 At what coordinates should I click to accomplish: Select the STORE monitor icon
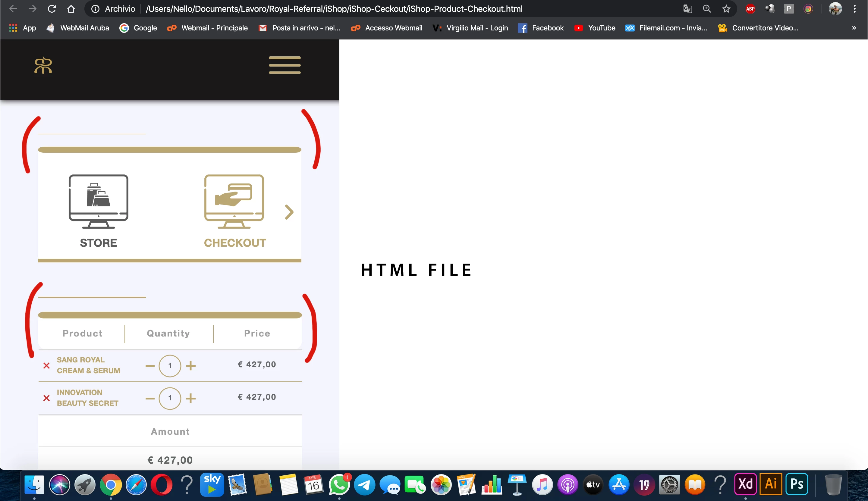click(x=99, y=201)
